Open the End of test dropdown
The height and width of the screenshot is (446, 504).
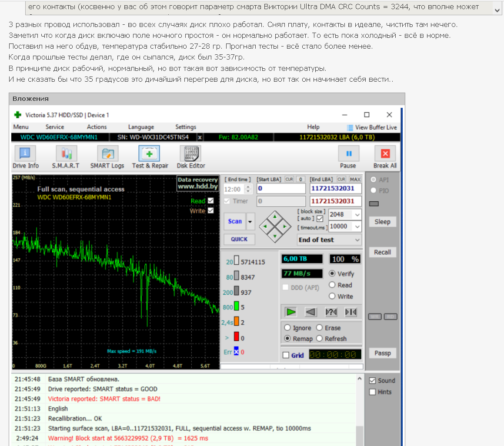pyautogui.click(x=357, y=240)
